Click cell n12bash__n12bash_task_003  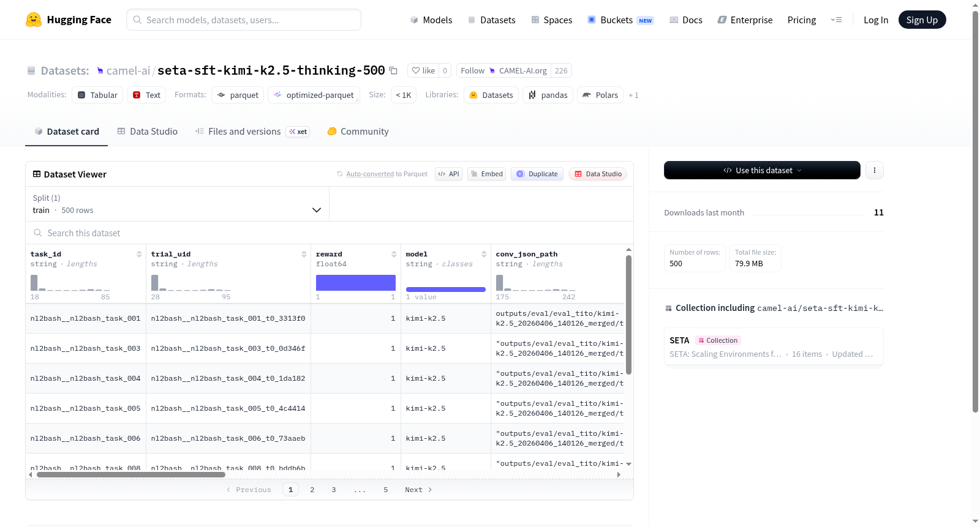(x=86, y=348)
